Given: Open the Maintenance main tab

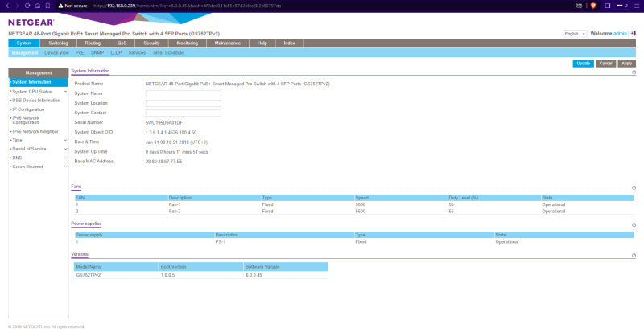Looking at the screenshot, I should [228, 43].
